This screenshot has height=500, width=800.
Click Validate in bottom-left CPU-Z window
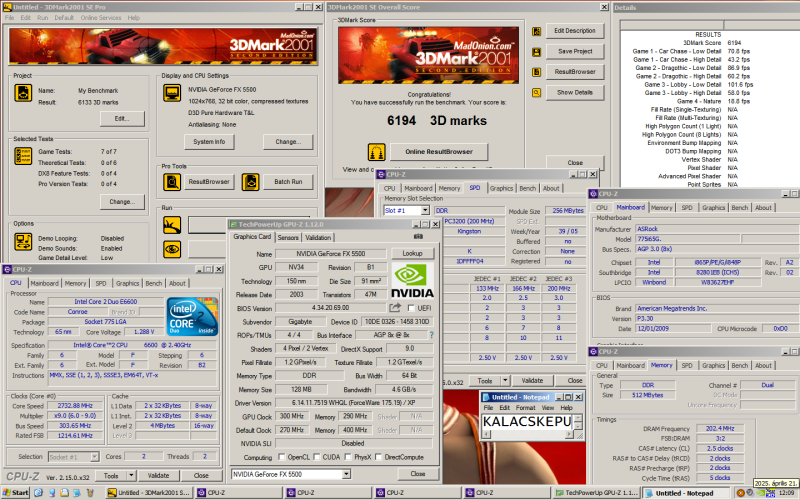click(158, 476)
